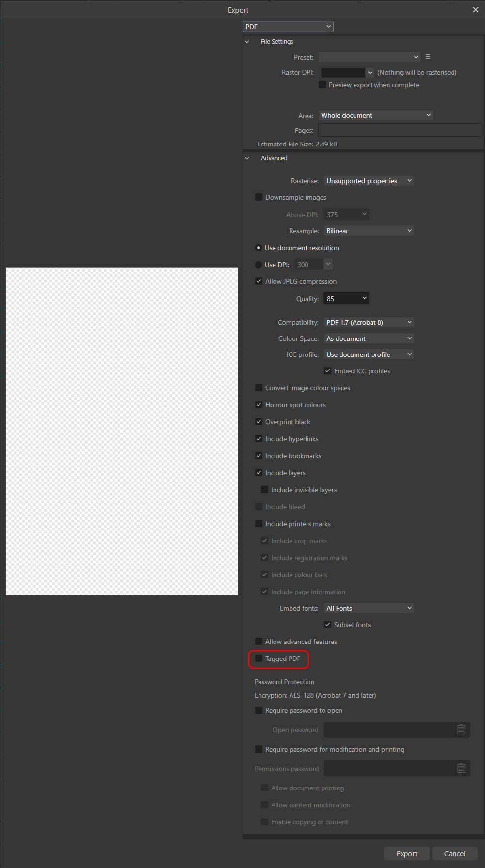This screenshot has height=868, width=485.
Task: Click the Export button
Action: coord(407,854)
